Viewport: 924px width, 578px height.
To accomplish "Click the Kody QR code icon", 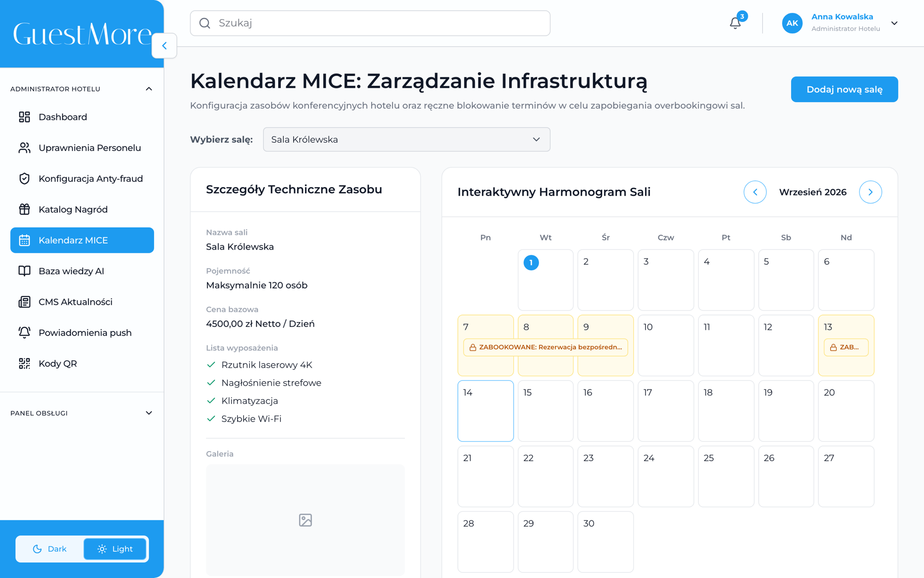I will click(x=24, y=364).
